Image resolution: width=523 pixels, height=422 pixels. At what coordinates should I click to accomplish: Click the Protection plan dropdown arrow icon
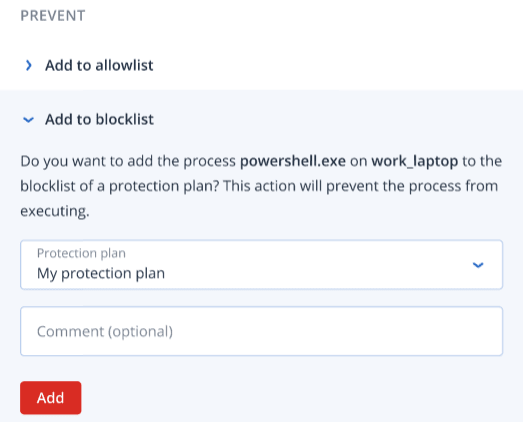[478, 265]
